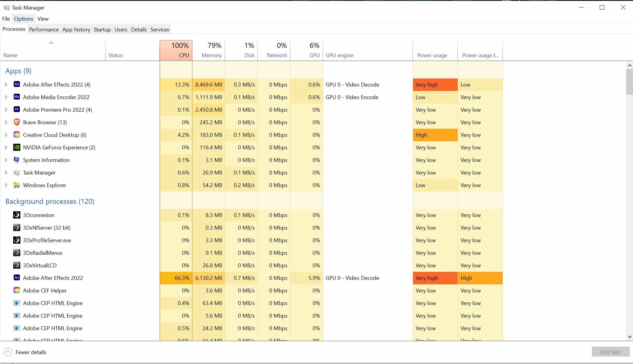Image resolution: width=633 pixels, height=364 pixels.
Task: Click the Brave Browser lion icon
Action: [17, 122]
